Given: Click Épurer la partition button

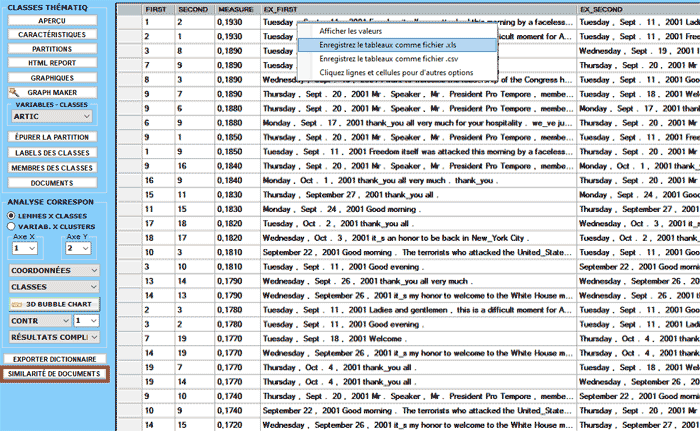Looking at the screenshot, I should tap(52, 137).
